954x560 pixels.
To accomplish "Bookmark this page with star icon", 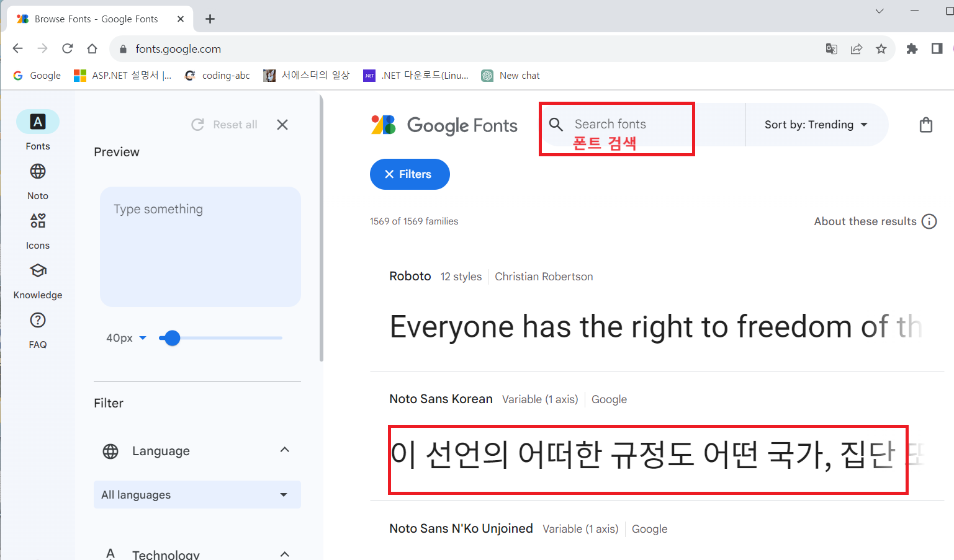I will pos(881,49).
